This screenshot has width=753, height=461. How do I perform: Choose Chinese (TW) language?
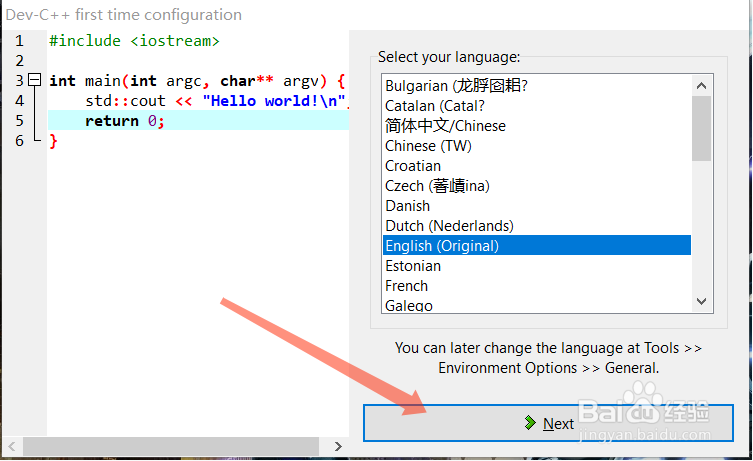point(536,146)
